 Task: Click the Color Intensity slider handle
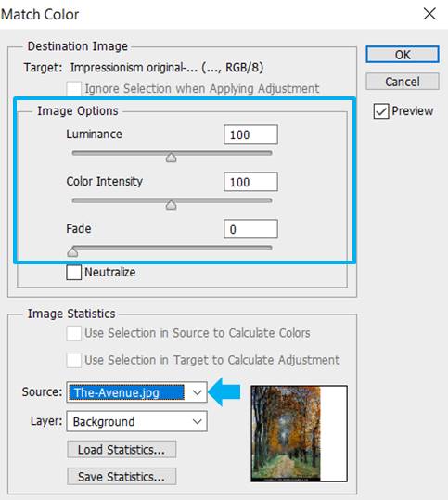(x=172, y=205)
